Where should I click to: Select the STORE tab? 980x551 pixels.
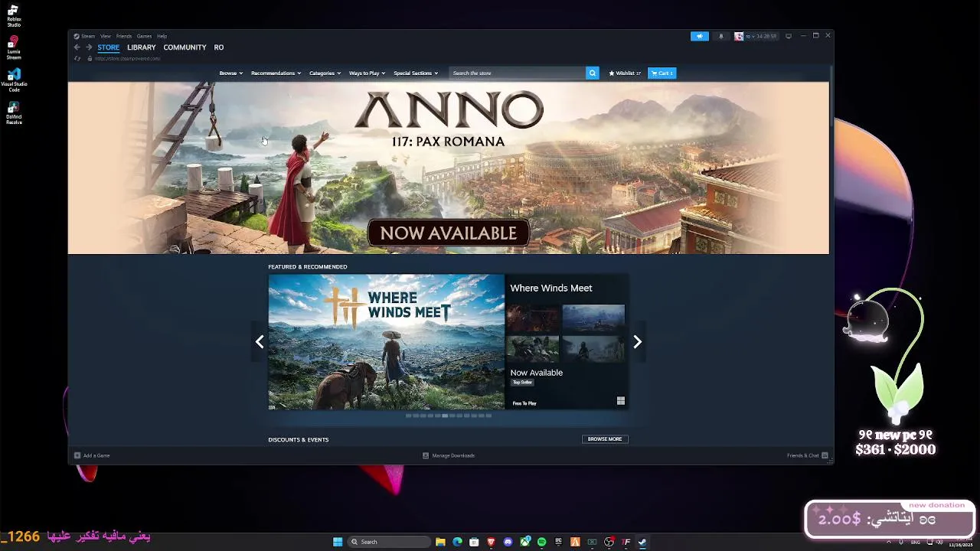point(109,47)
